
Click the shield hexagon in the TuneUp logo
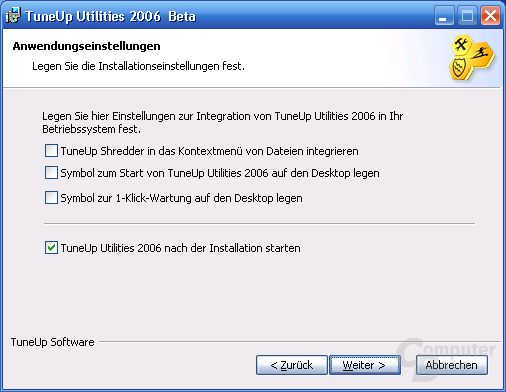coord(460,67)
